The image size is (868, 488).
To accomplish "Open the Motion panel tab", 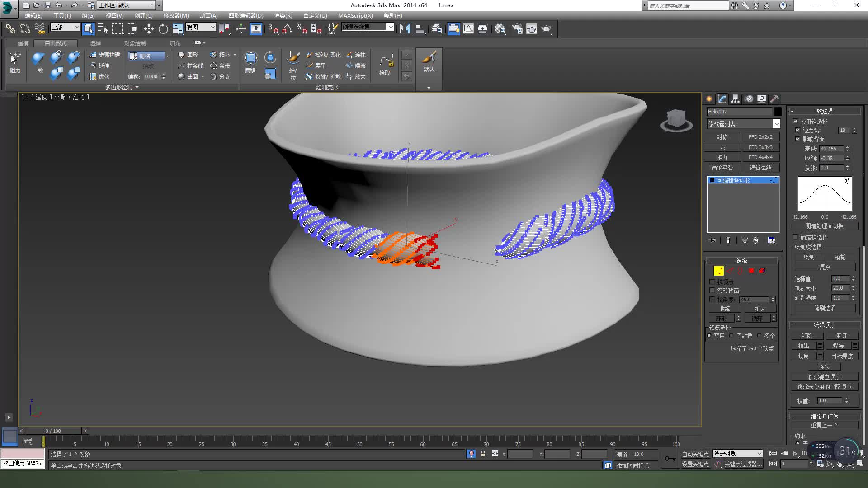I will (x=749, y=99).
